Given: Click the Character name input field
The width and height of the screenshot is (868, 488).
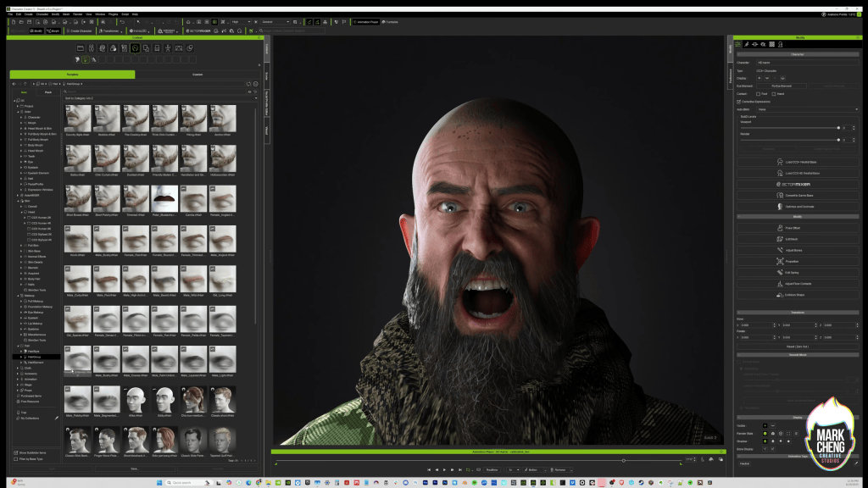Looking at the screenshot, I should point(807,63).
